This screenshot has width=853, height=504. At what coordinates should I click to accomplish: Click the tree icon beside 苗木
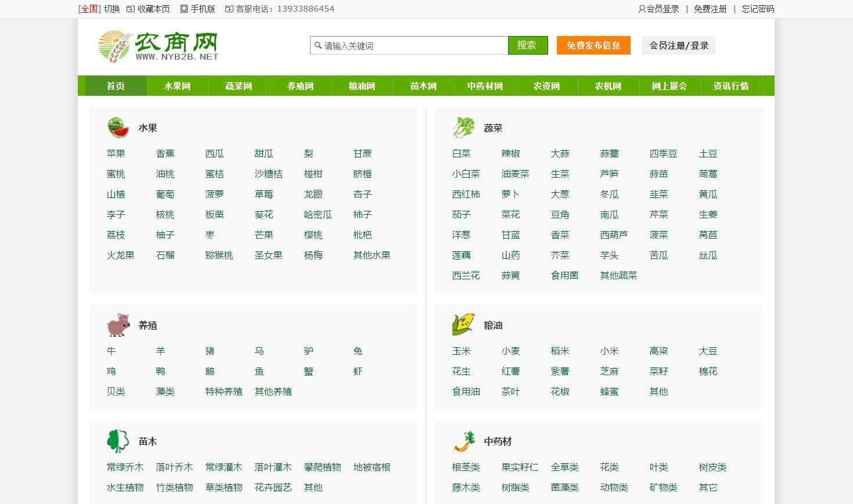coord(118,441)
